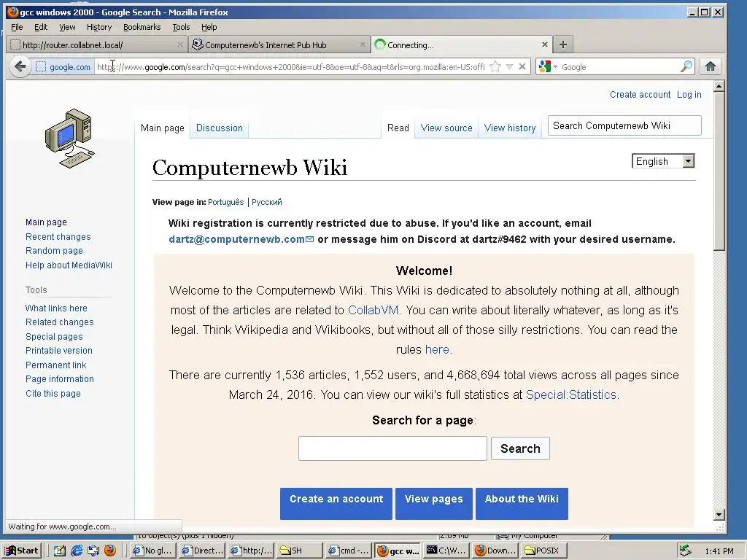747x560 pixels.
Task: Click the browser address bar URL
Action: click(290, 67)
